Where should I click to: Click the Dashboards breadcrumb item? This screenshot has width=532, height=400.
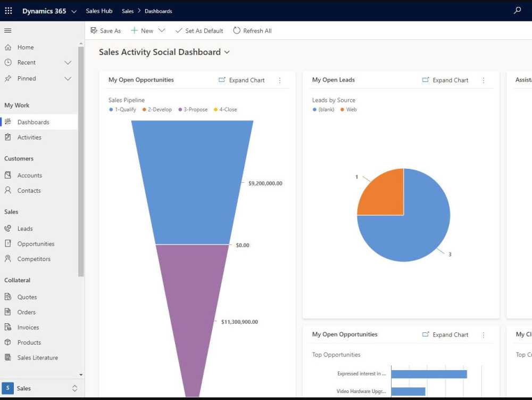tap(158, 11)
